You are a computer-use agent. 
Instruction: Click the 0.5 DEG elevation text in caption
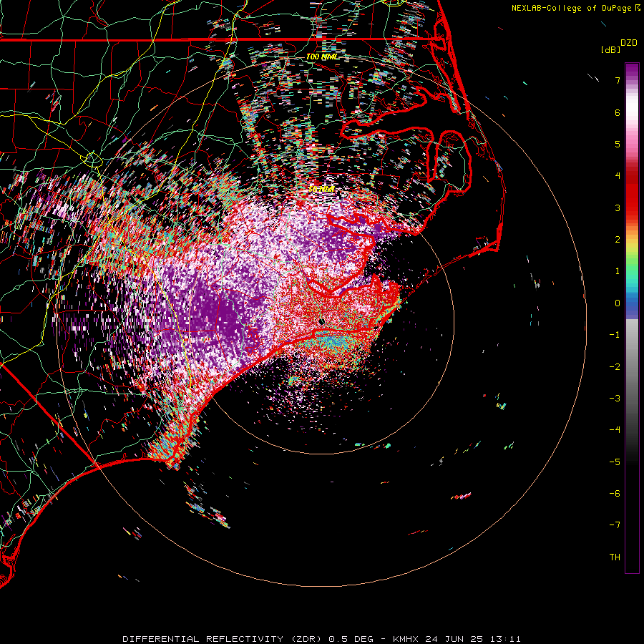[x=351, y=639]
